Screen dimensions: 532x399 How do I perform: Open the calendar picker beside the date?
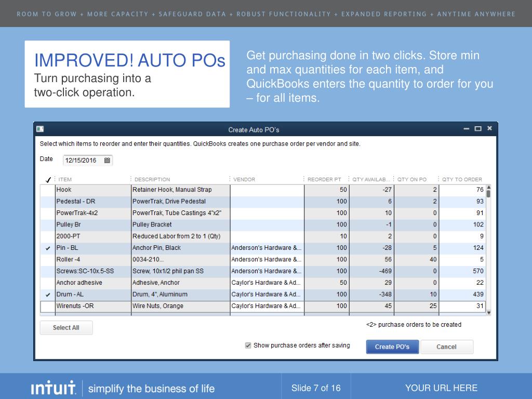click(107, 160)
